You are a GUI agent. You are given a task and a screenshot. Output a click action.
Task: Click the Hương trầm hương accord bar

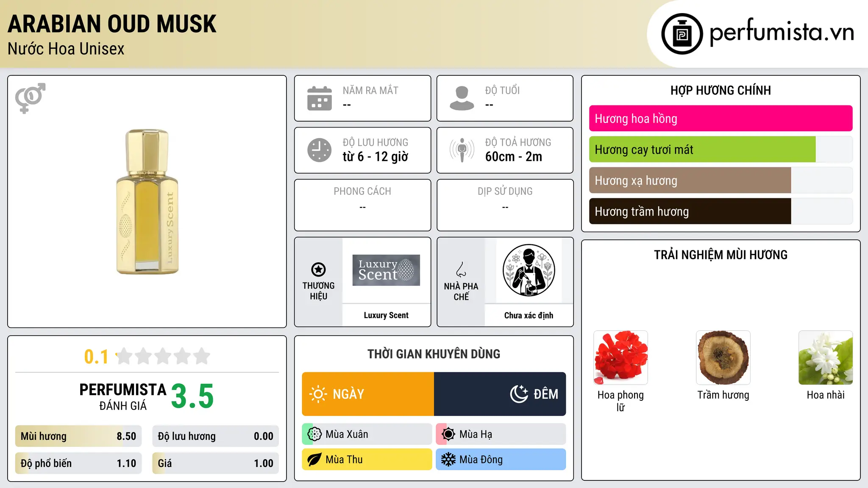721,211
